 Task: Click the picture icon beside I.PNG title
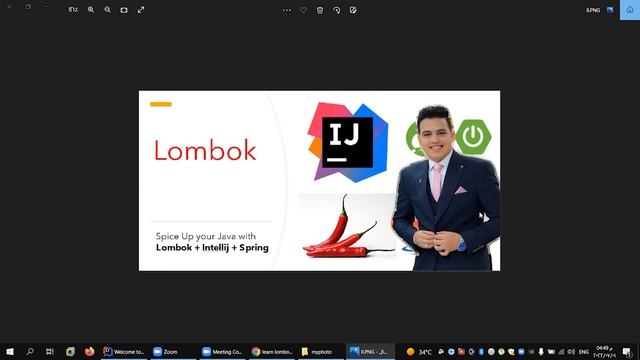click(610, 10)
